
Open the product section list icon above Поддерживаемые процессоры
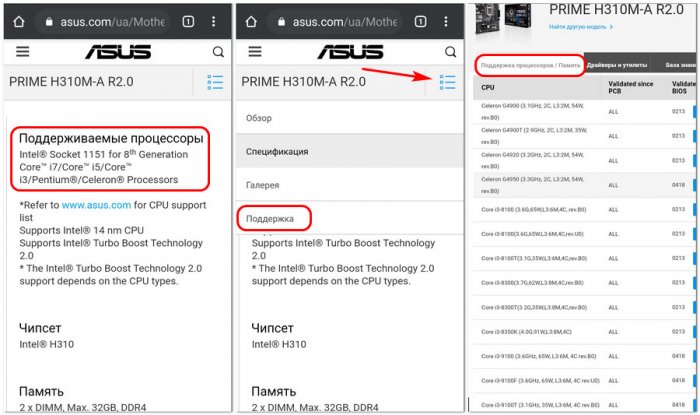pos(215,82)
